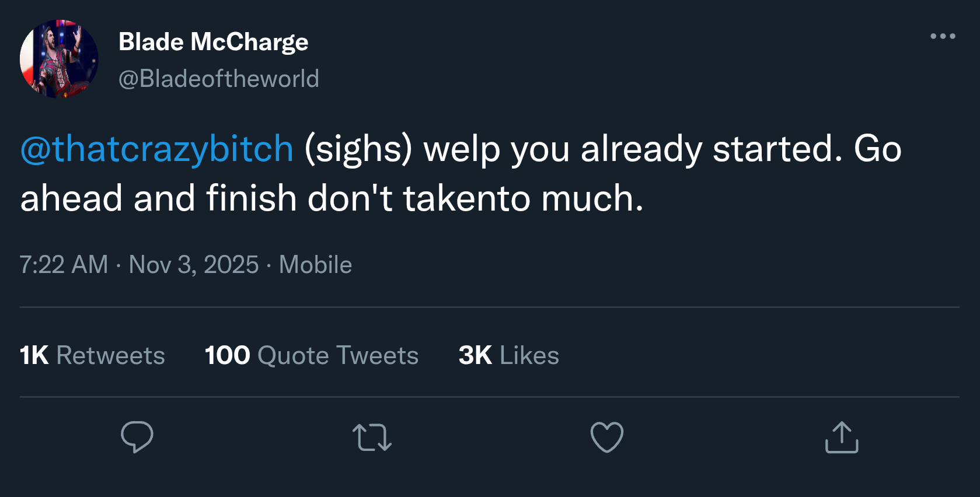
Task: View the 3K Likes list
Action: point(508,355)
